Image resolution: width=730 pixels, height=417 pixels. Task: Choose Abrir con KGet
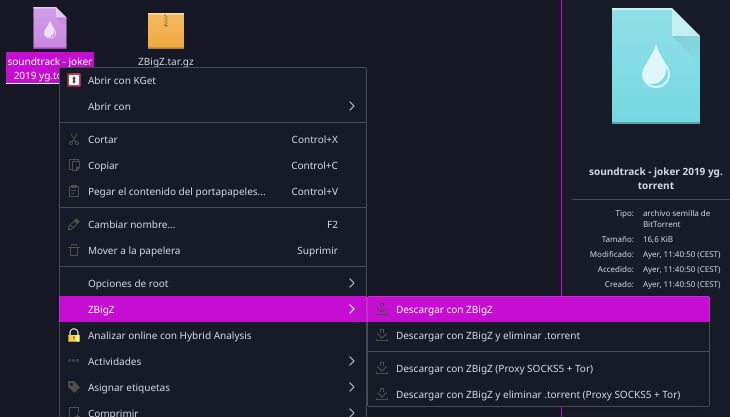[213, 80]
